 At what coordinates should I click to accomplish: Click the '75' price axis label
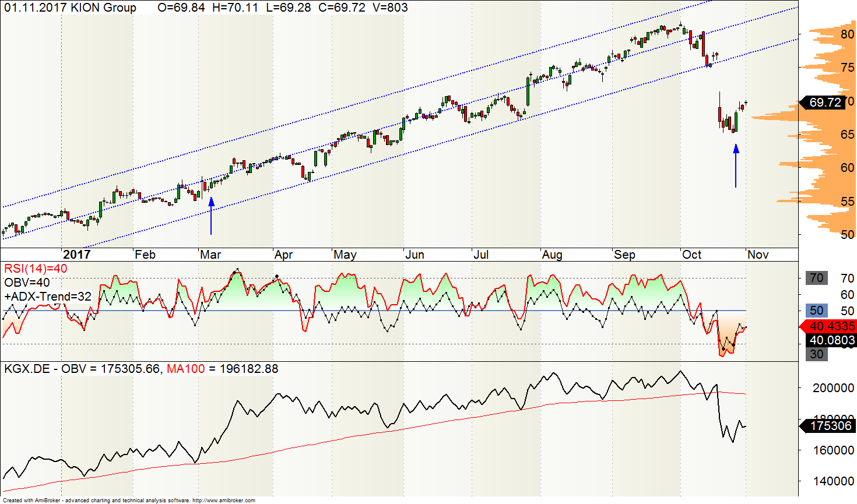[x=847, y=68]
